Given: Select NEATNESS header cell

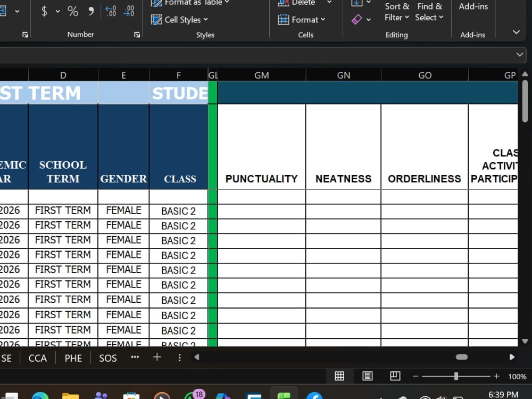Looking at the screenshot, I should [343, 147].
